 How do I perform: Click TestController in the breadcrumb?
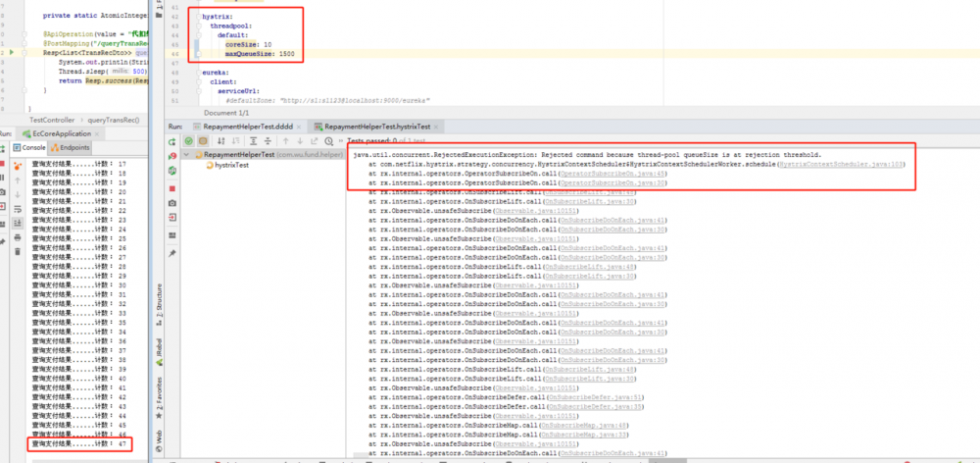52,120
